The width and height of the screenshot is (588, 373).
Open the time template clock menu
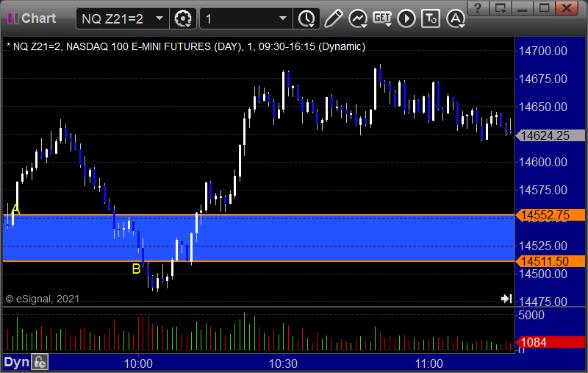tap(306, 18)
